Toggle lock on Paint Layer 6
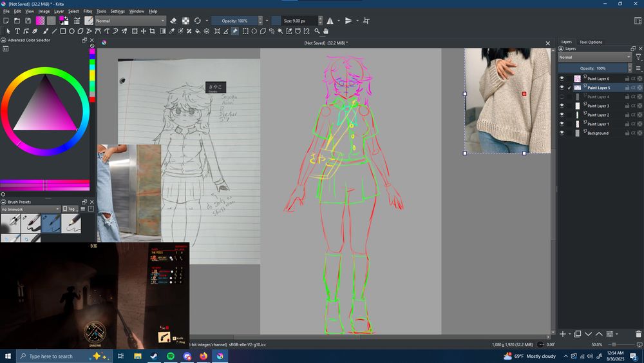Screen dimensions: 644x363 coord(627,79)
